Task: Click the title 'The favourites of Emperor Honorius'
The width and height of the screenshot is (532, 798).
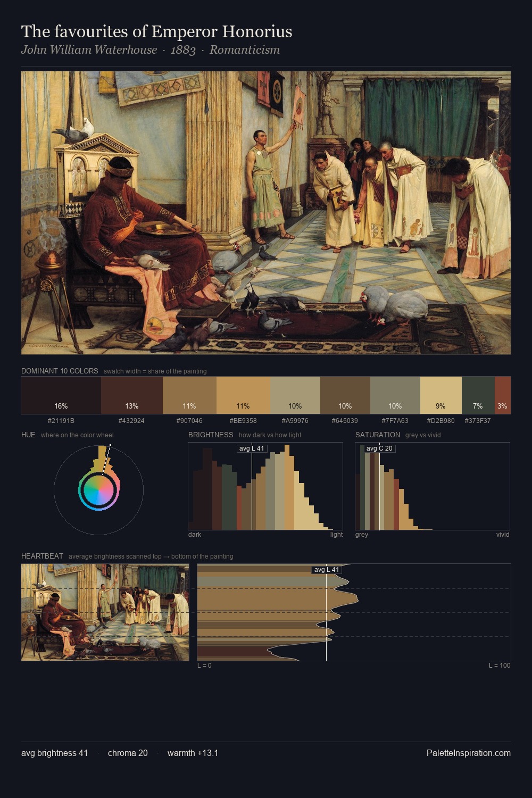Action: [157, 31]
